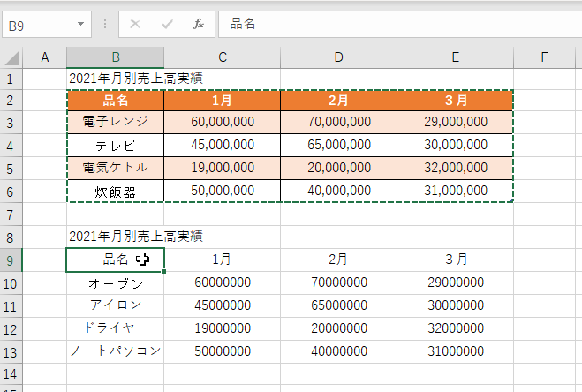Select the cell with 31000000 in row 13
582x392 pixels.
tap(456, 351)
